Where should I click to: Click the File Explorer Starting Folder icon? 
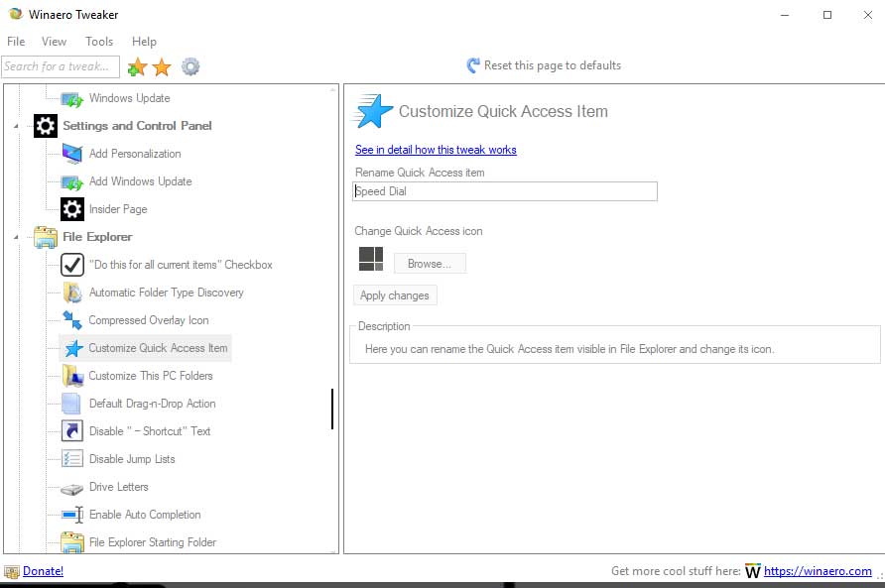72,542
